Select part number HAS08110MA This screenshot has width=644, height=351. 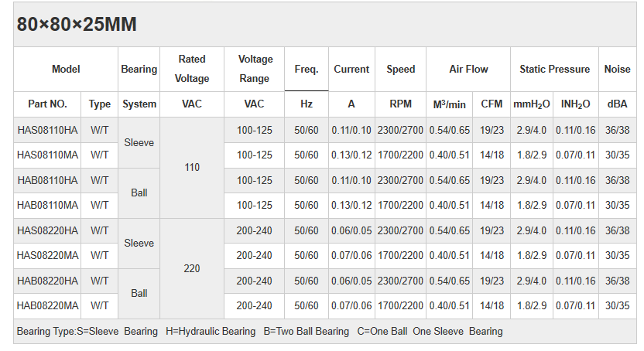[x=47, y=155]
